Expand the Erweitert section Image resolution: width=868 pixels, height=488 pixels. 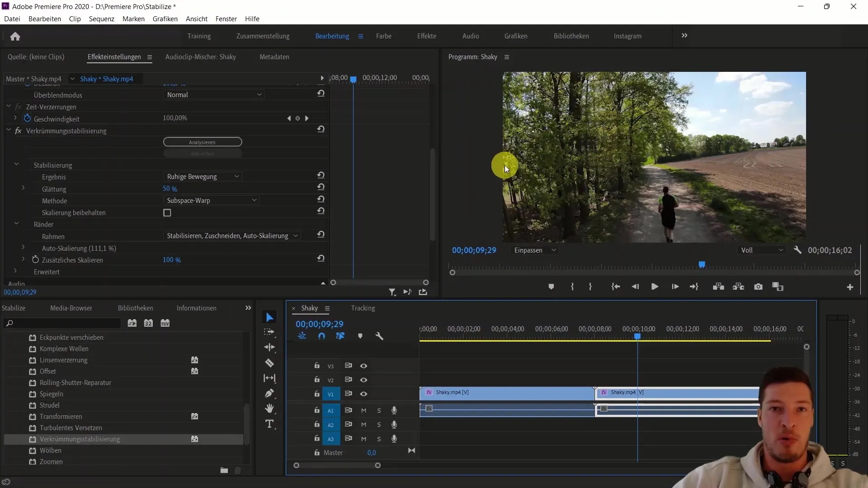15,271
